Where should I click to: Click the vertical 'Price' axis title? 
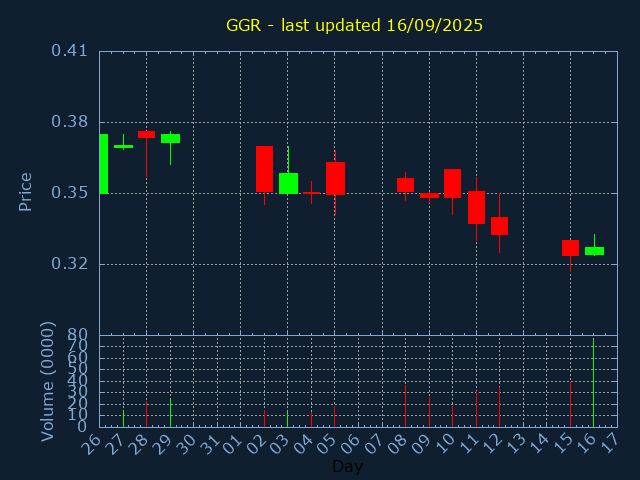click(25, 192)
